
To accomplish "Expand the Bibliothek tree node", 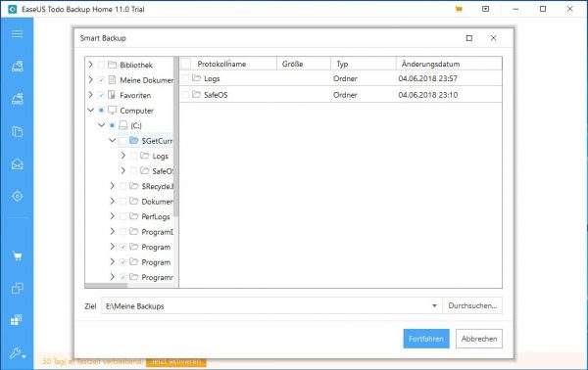I will tap(90, 65).
